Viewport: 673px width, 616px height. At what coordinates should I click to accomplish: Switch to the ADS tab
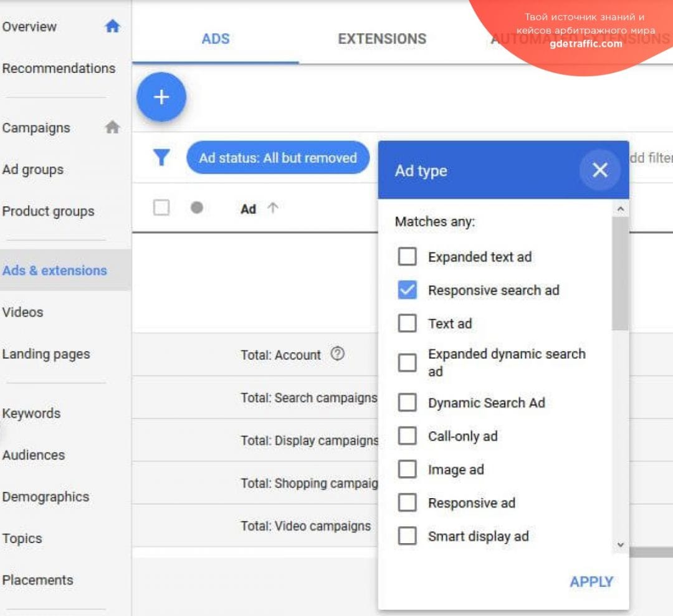(215, 39)
